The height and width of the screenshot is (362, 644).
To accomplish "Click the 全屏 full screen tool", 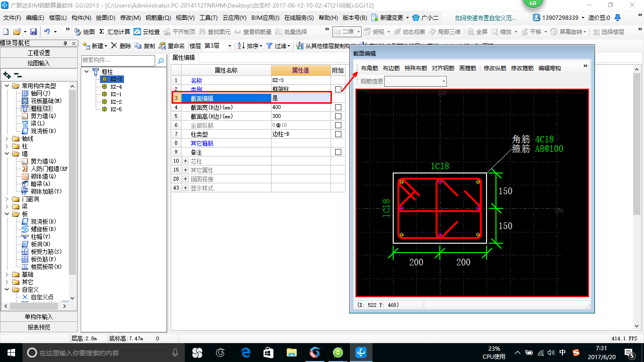I will pos(477,32).
